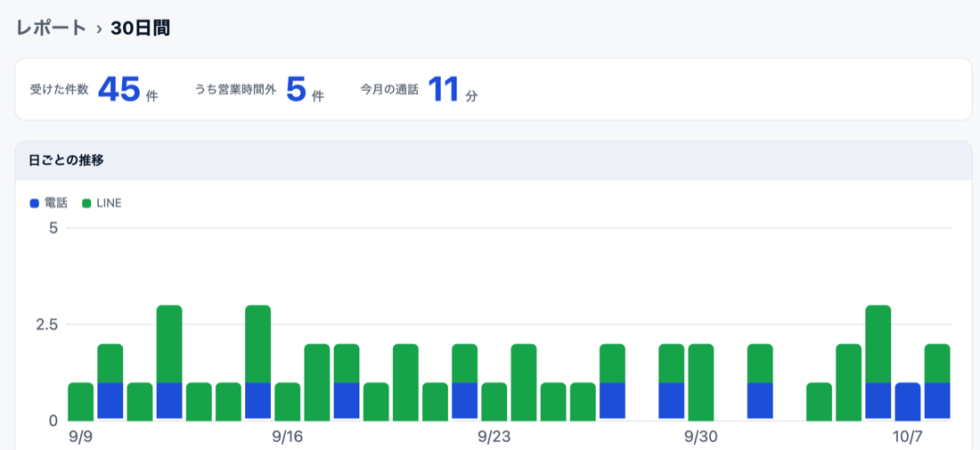The image size is (980, 450).
Task: Click the 2.5 y-axis tick label
Action: 45,324
